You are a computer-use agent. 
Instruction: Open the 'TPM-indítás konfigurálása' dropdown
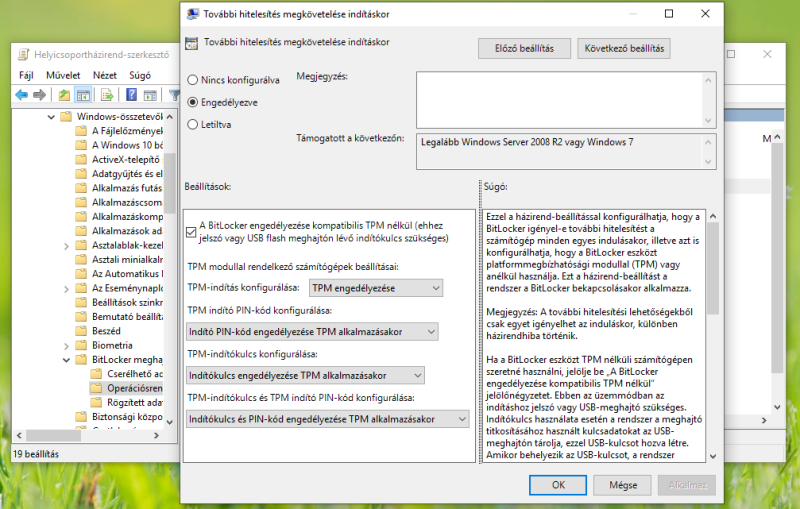click(376, 288)
